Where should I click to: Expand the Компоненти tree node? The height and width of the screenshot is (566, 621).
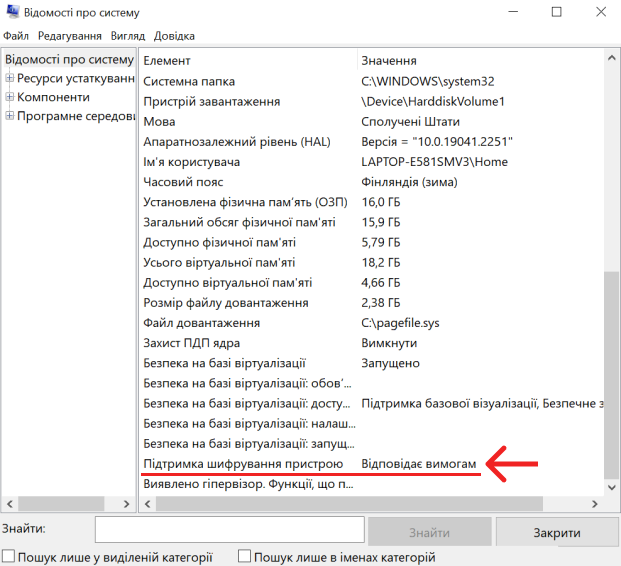click(10, 97)
